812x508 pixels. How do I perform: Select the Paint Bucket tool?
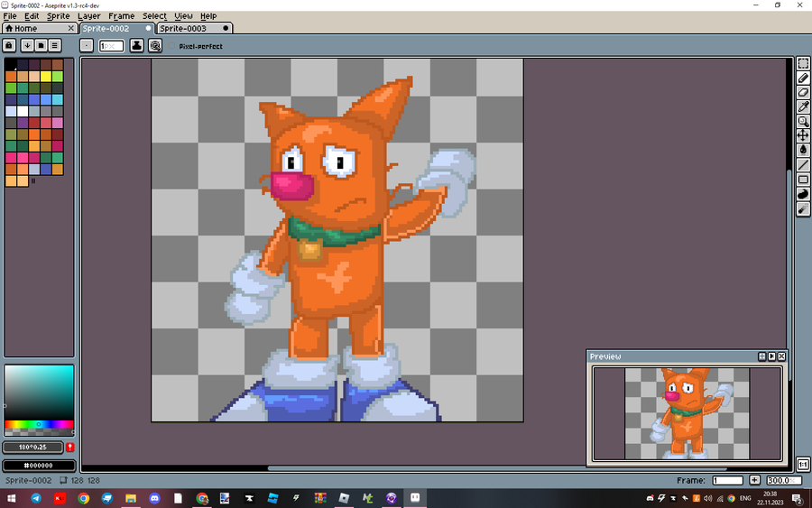[803, 150]
